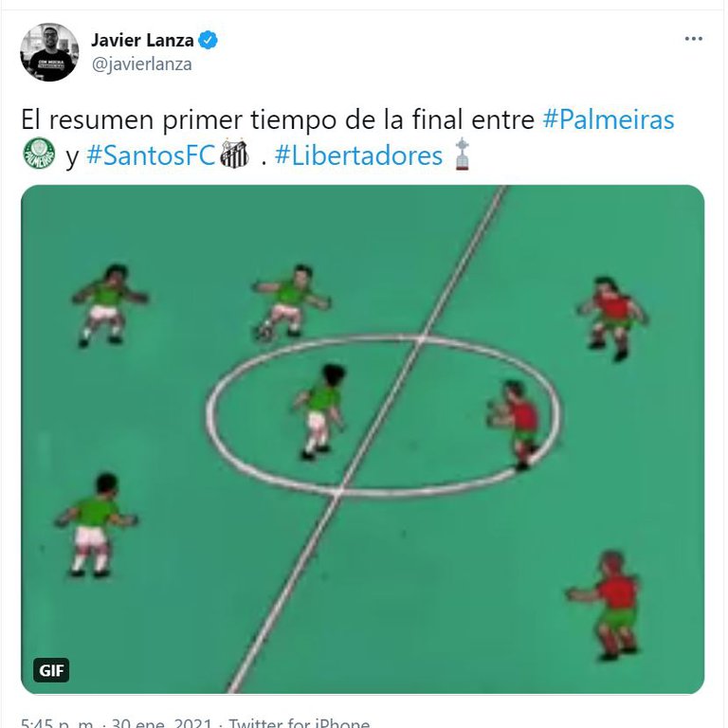Click the Palmeiras club crest emoji
This screenshot has width=728, height=728.
(39, 154)
